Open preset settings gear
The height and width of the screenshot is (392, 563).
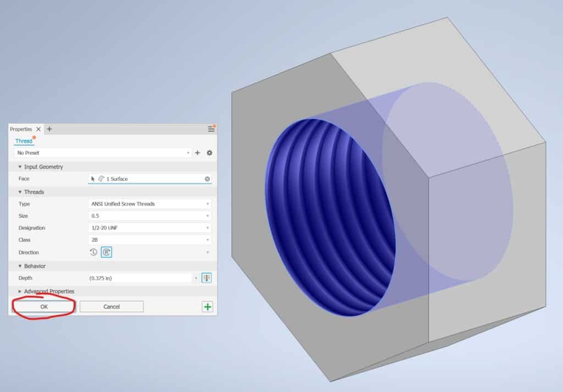(209, 152)
